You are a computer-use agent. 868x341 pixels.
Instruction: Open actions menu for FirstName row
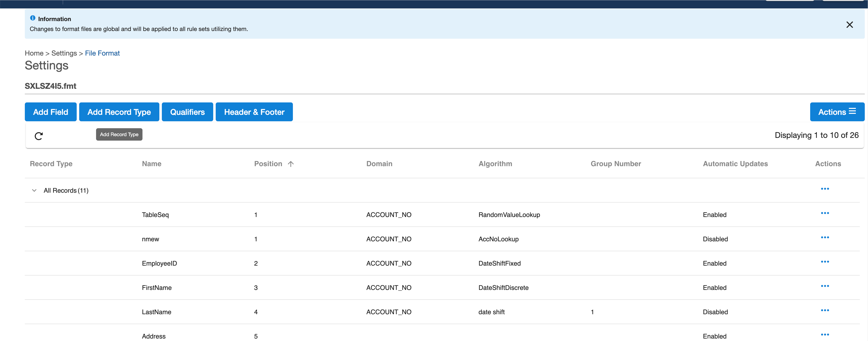(x=825, y=286)
